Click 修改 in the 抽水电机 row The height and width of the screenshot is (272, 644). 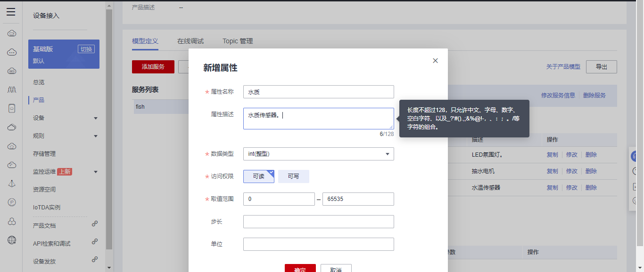[x=571, y=171]
